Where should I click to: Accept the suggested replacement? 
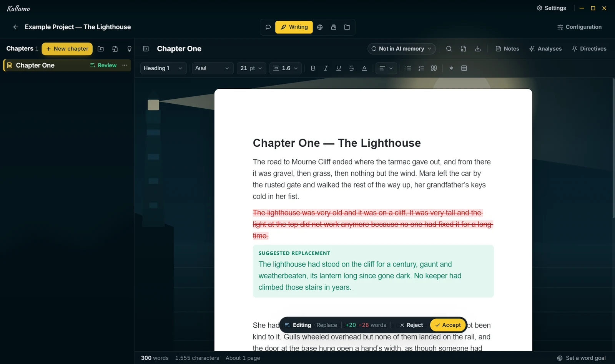click(448, 325)
